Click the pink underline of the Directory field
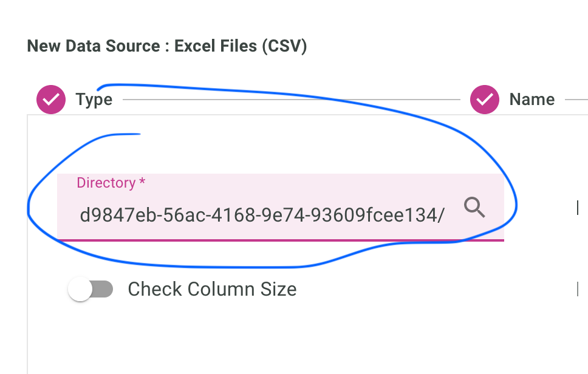The height and width of the screenshot is (374, 588). [279, 241]
